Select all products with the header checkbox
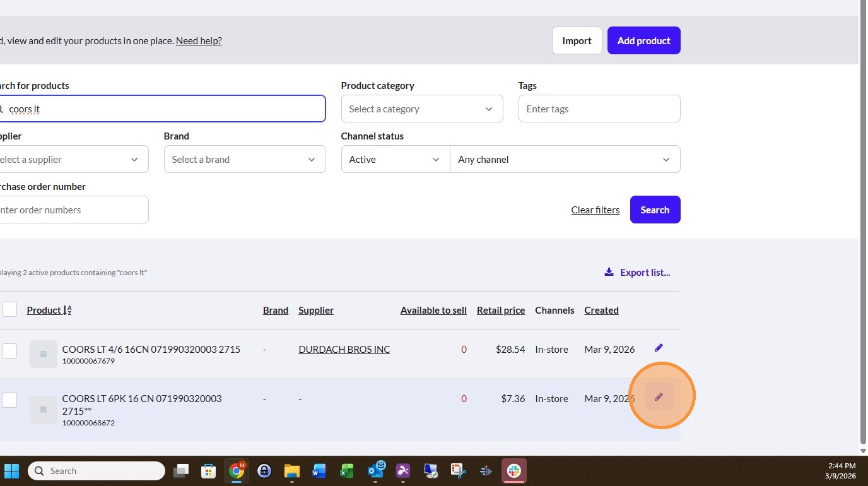868x486 pixels. [9, 309]
